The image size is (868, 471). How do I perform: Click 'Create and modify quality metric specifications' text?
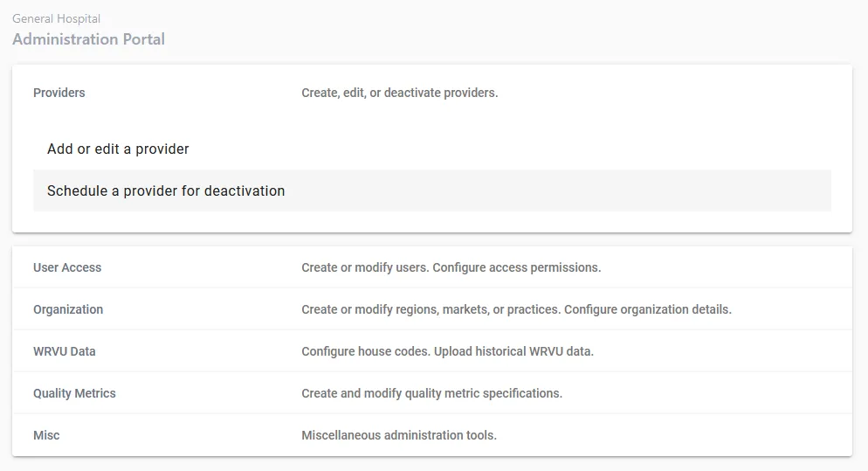431,393
